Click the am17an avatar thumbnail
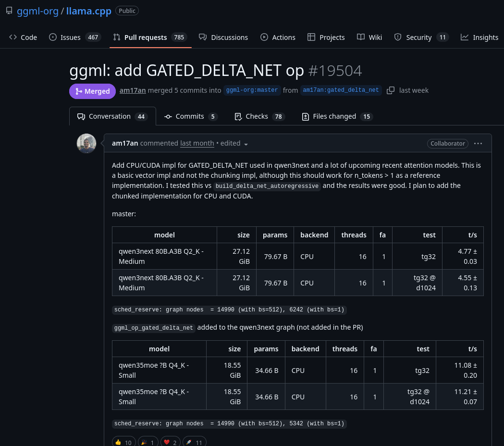504x446 pixels. click(86, 143)
